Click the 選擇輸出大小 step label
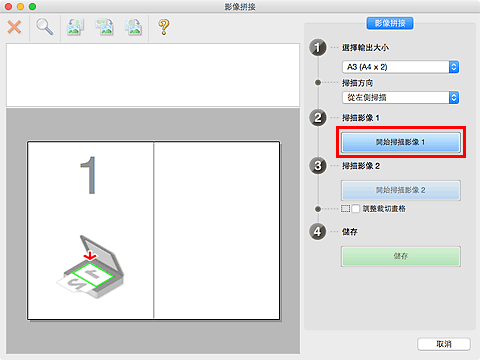This screenshot has width=480, height=360. pos(365,48)
